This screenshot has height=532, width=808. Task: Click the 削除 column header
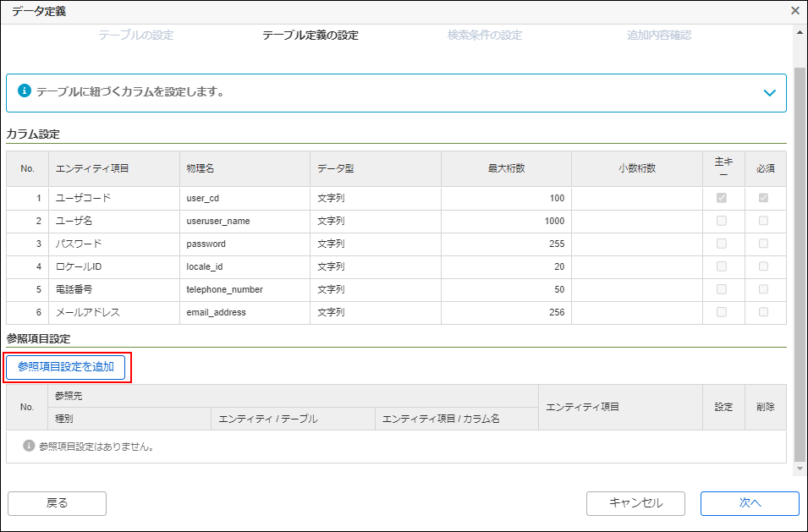point(765,407)
